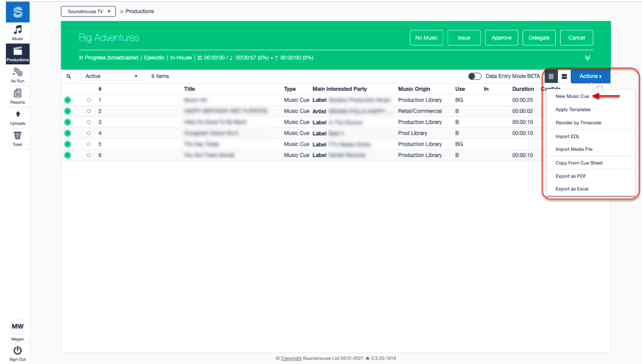
Task: Choose Import EDL menu item
Action: [x=568, y=136]
